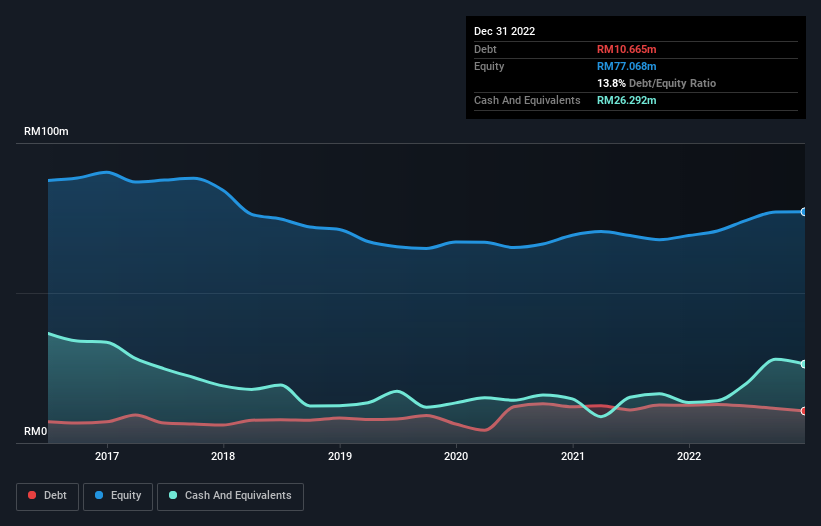
Task: Click the 2018 x-axis label
Action: 223,456
